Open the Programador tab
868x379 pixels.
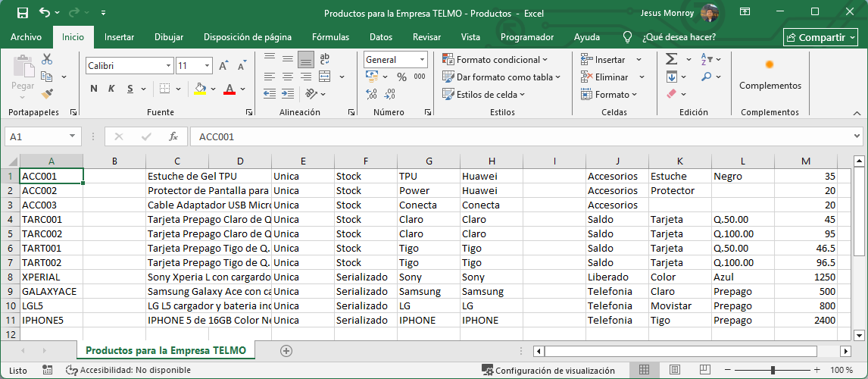527,37
